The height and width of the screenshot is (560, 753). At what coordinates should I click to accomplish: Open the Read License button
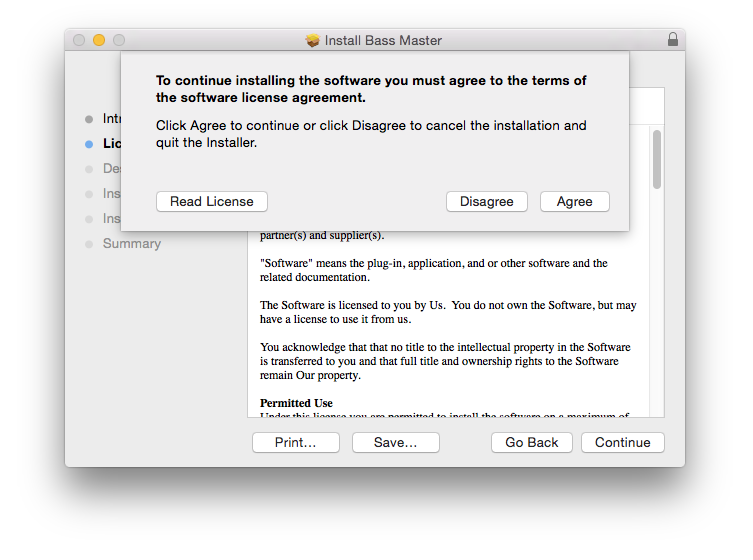point(212,201)
